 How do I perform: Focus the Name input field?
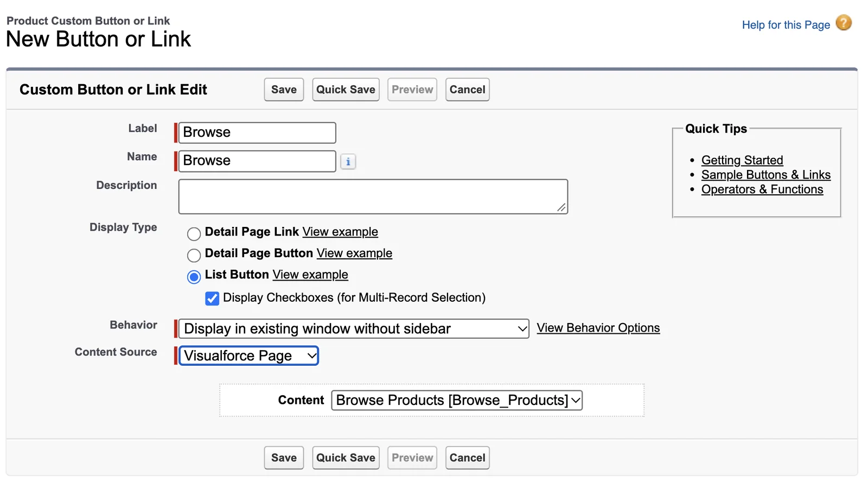257,161
